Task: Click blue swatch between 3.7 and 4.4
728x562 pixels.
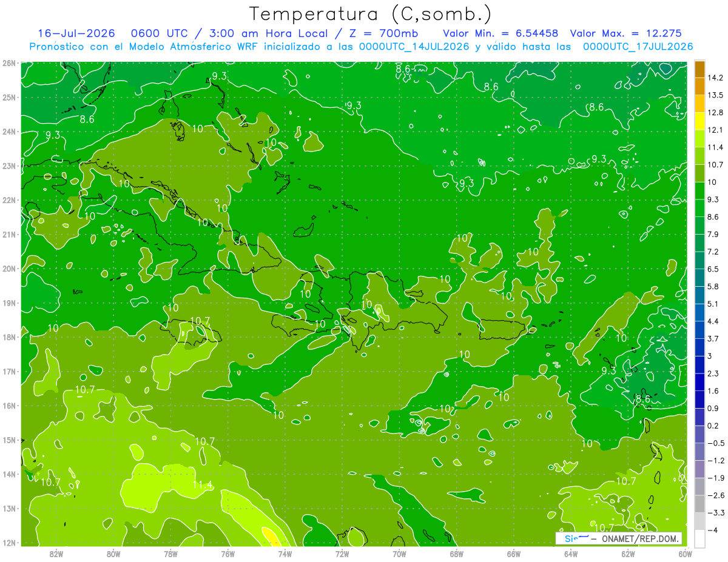Action: coord(699,329)
